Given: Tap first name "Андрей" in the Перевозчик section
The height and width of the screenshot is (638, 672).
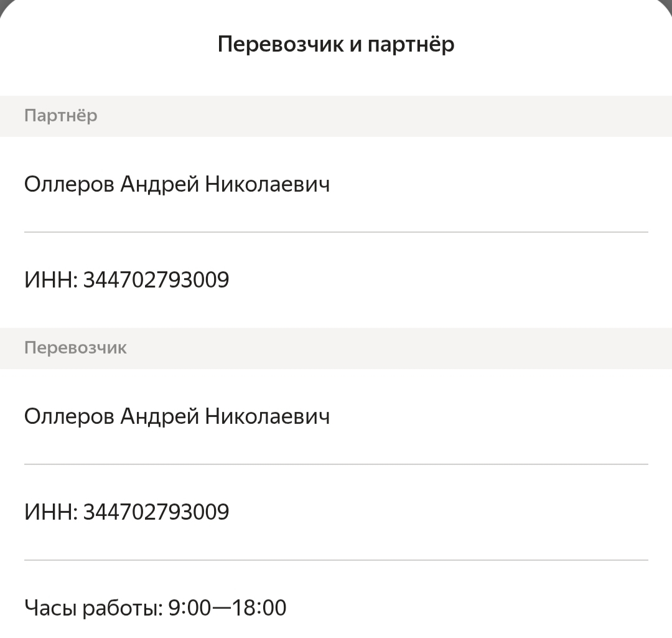Looking at the screenshot, I should 159,416.
